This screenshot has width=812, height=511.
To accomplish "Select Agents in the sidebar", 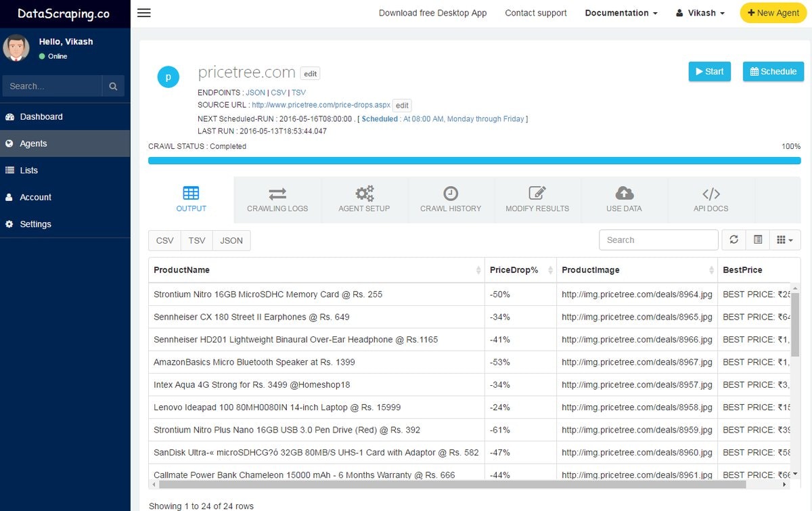I will coord(65,143).
